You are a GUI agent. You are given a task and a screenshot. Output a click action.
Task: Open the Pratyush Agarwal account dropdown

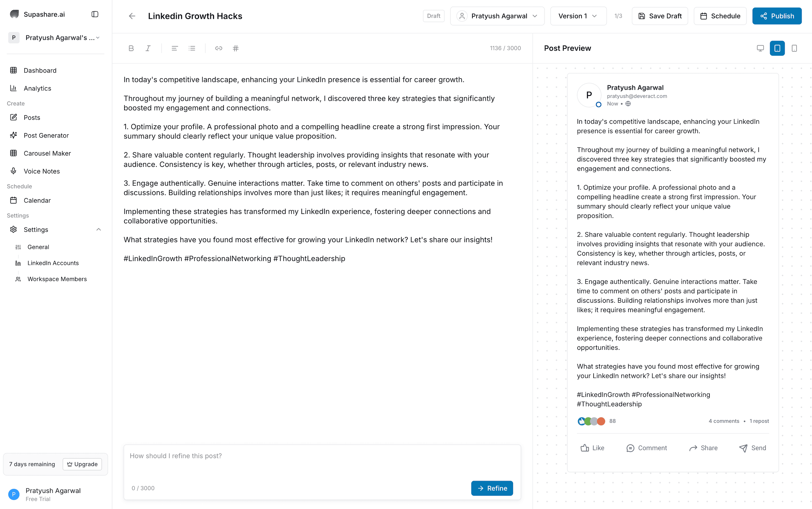[497, 16]
